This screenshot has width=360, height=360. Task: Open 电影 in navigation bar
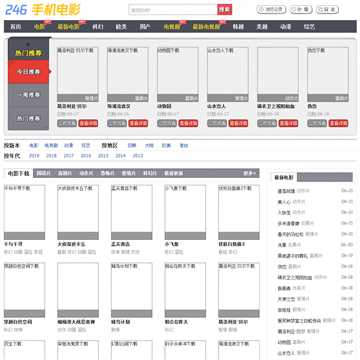click(x=39, y=27)
